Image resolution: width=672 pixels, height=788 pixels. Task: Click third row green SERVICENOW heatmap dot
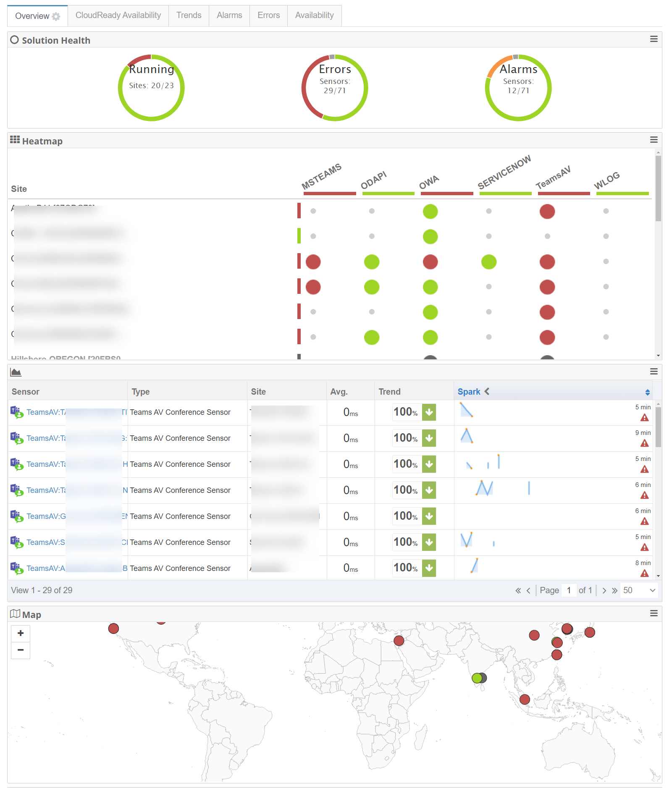(x=489, y=262)
